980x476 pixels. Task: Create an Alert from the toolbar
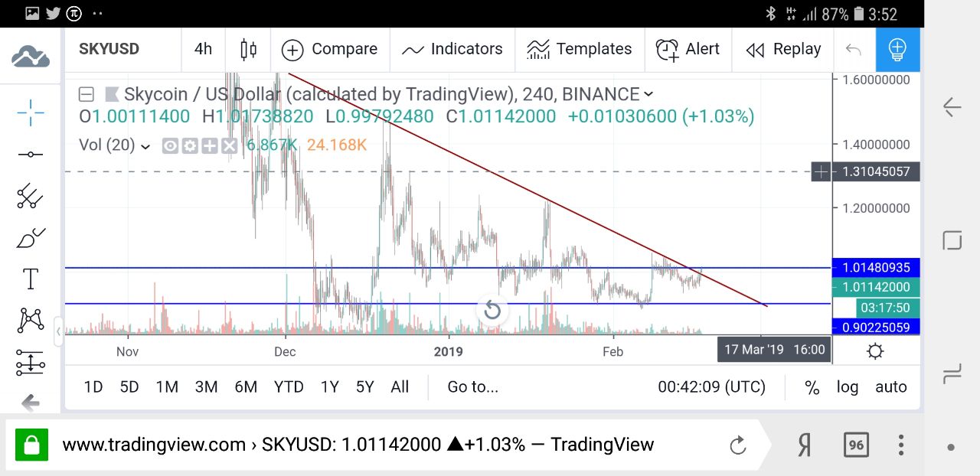(688, 50)
